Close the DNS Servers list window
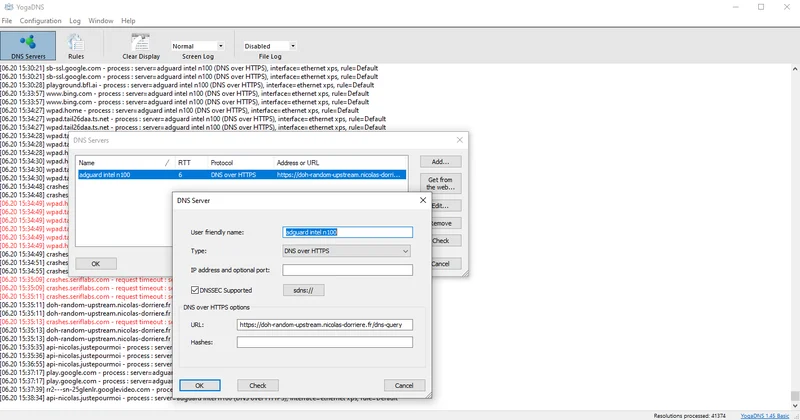This screenshot has width=800, height=420. click(459, 141)
